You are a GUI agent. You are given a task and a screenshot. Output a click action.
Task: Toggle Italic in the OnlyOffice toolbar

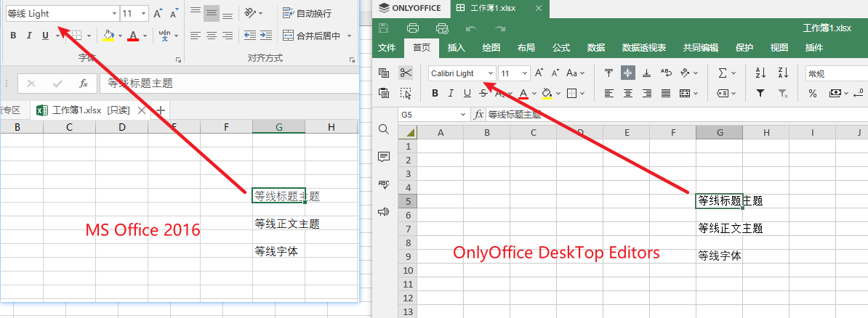point(451,94)
